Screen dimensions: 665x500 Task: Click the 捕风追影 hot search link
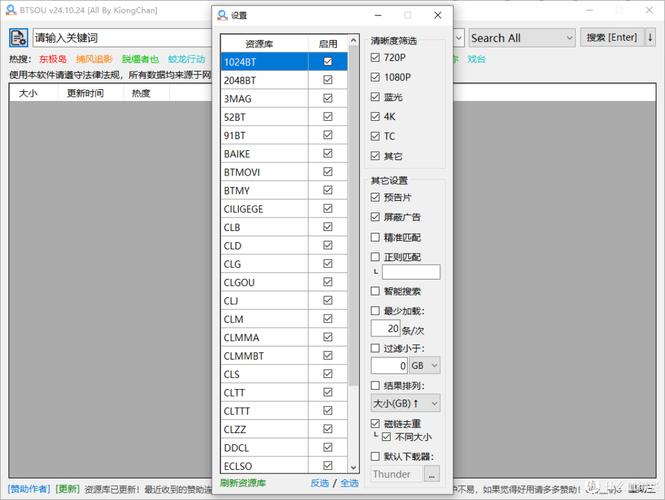pyautogui.click(x=94, y=59)
